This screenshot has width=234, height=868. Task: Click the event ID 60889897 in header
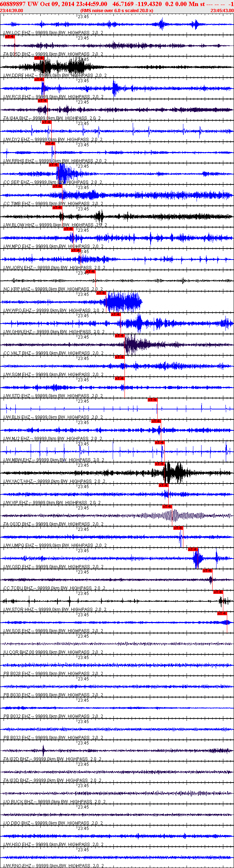coord(13,4)
